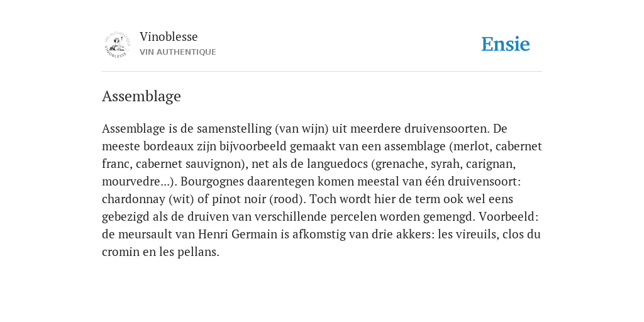This screenshot has width=644, height=322.
Task: Click the round Vinoblesse logo emblem
Action: click(117, 45)
